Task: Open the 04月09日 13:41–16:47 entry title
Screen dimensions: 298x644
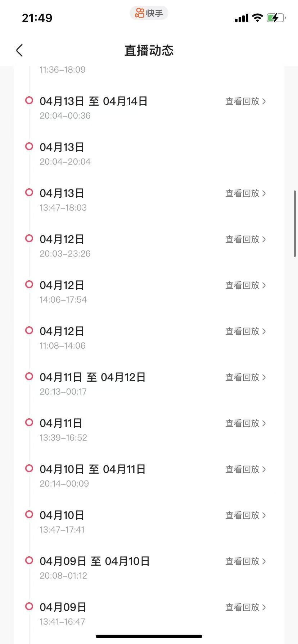Action: point(63,607)
